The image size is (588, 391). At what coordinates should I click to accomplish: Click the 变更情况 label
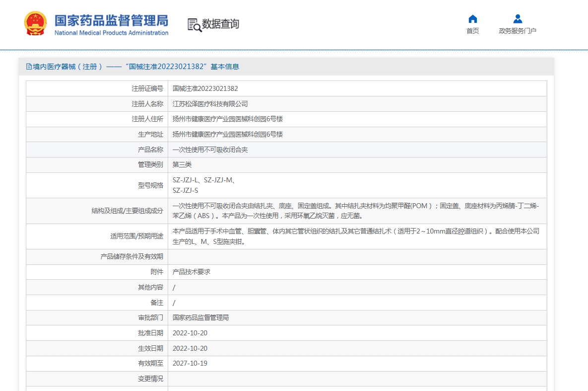[x=150, y=379]
